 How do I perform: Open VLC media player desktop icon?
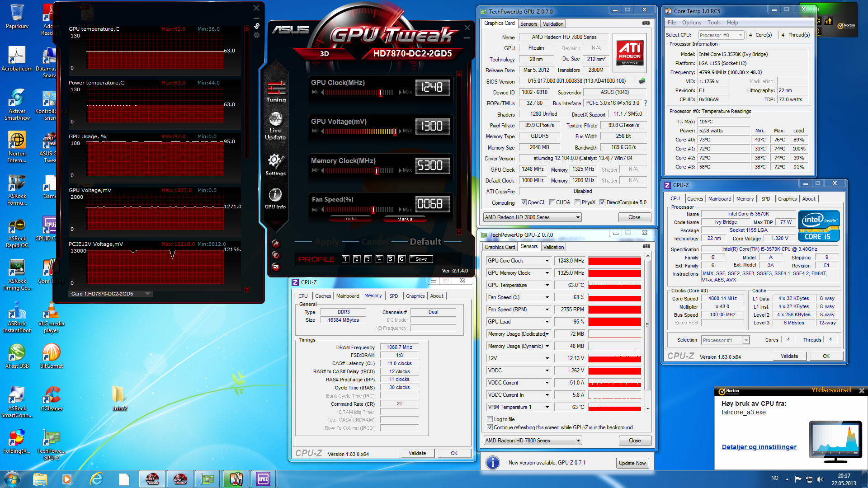click(51, 317)
